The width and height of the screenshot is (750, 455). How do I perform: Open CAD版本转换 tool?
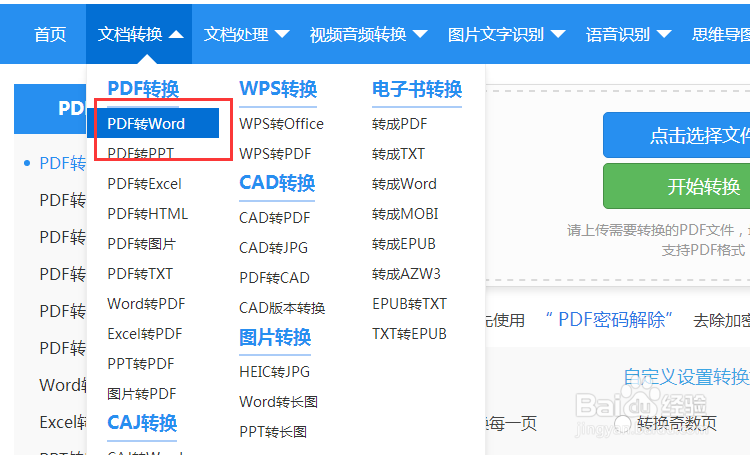point(282,308)
